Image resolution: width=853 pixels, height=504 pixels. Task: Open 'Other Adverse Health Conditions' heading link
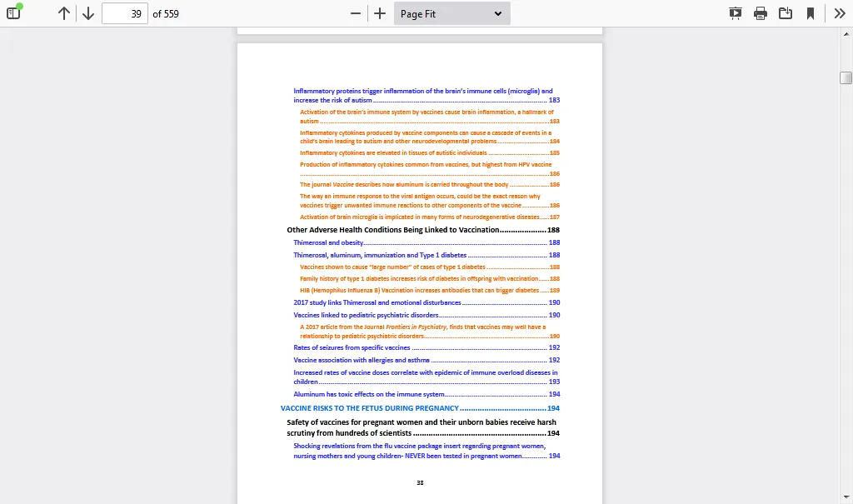pos(423,230)
